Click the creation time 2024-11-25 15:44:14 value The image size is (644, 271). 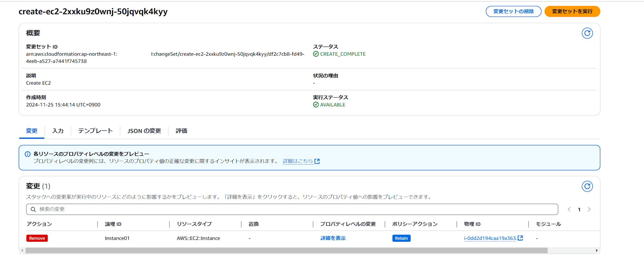pyautogui.click(x=63, y=105)
